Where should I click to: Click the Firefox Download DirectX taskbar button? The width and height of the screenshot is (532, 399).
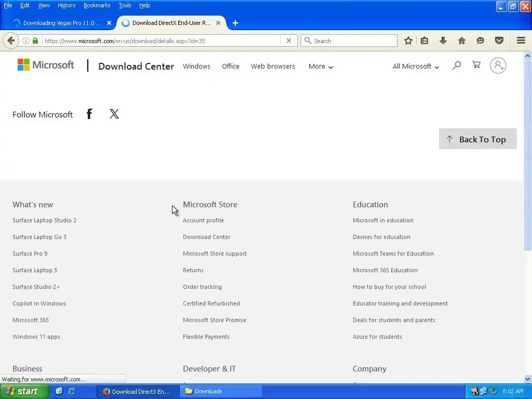click(138, 392)
